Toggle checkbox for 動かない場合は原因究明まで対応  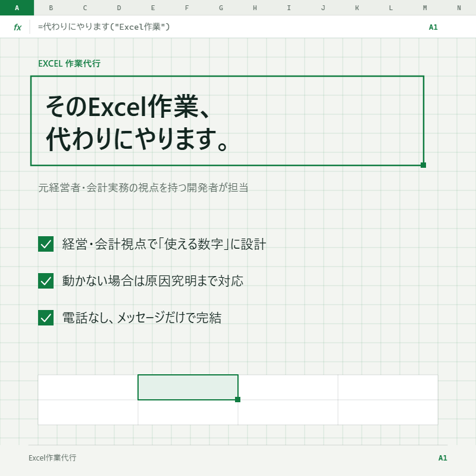click(x=46, y=281)
